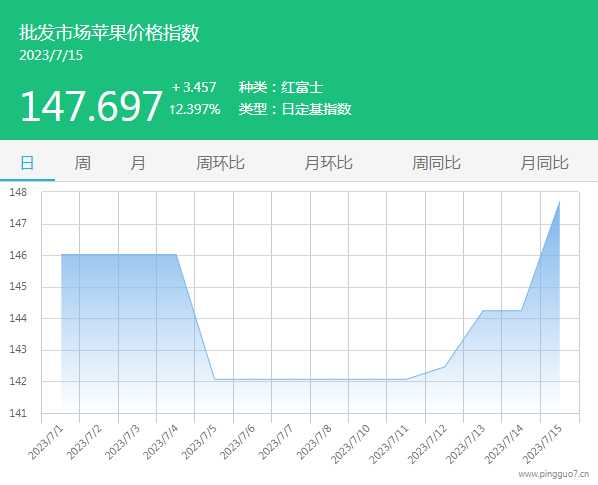Open the 周同比 weekly year-over-year tab

[x=436, y=163]
